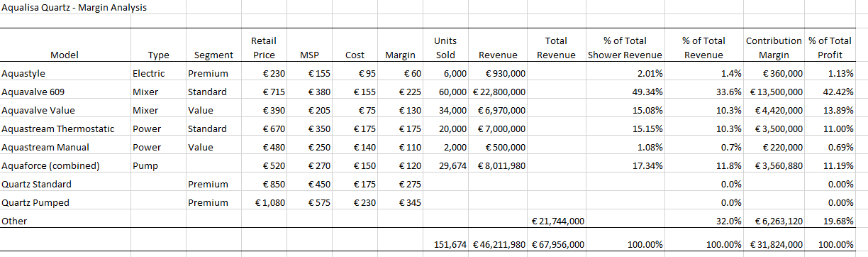Image resolution: width=868 pixels, height=257 pixels.
Task: Select cost cell € 95
Action: (367, 73)
